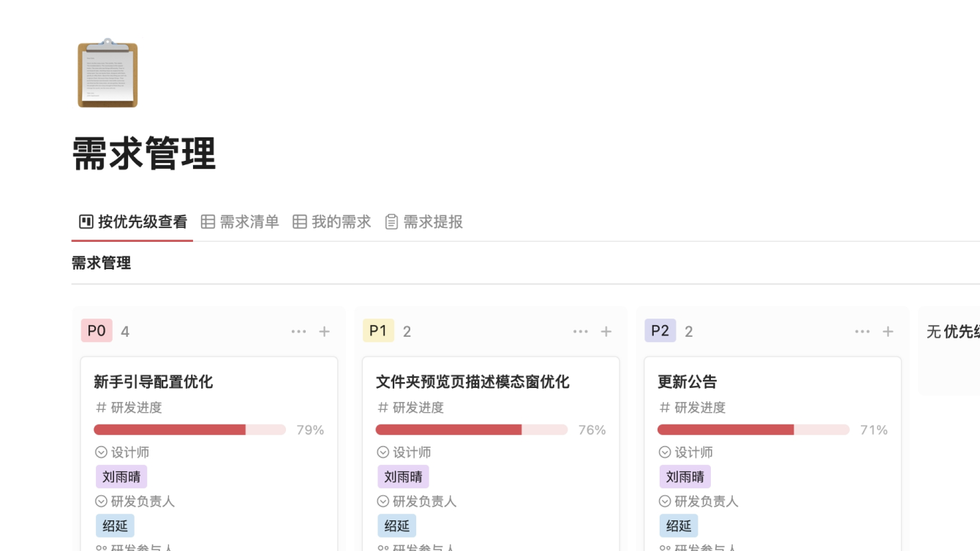This screenshot has height=551, width=980.
Task: Click the P0 priority tag
Action: click(97, 331)
